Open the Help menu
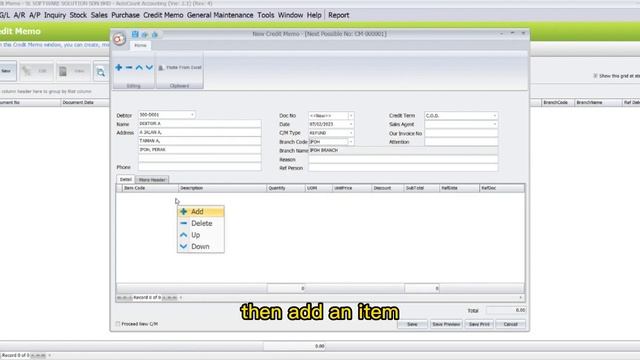The width and height of the screenshot is (640, 360). pos(314,15)
